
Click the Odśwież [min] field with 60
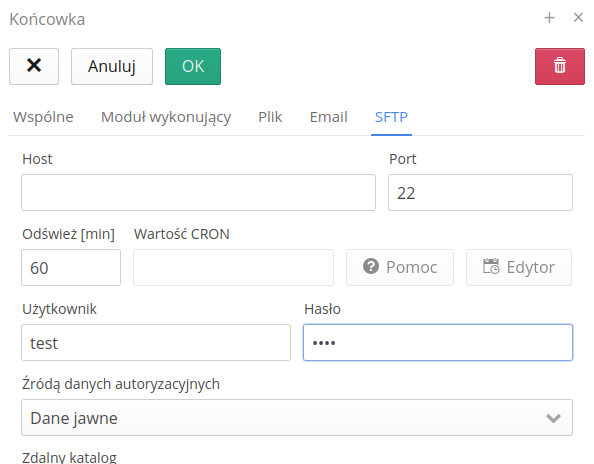coord(71,267)
